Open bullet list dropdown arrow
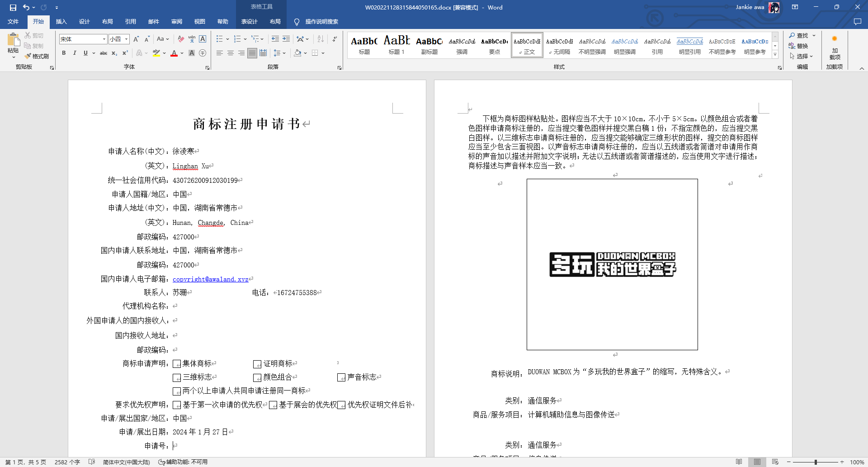The image size is (868, 467). click(227, 39)
